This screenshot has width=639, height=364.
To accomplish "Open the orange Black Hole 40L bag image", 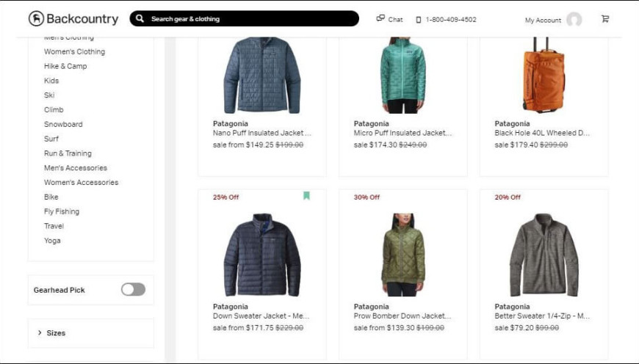I will click(x=544, y=76).
